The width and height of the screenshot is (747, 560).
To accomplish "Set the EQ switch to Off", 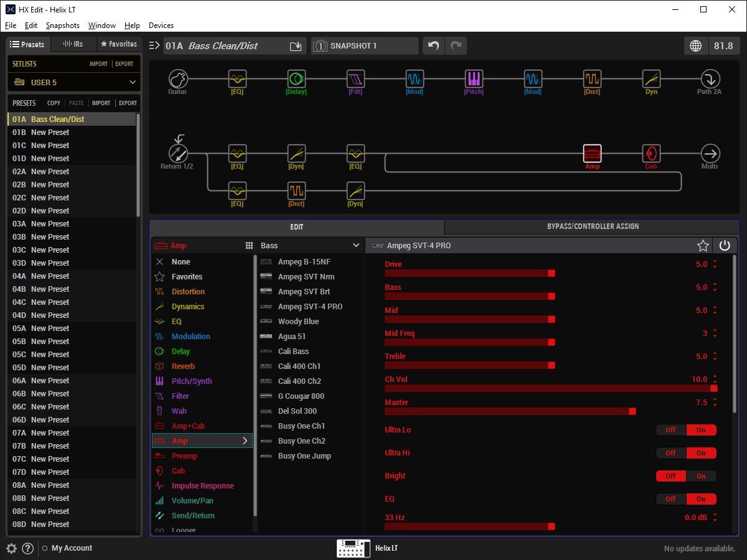I will tap(671, 499).
